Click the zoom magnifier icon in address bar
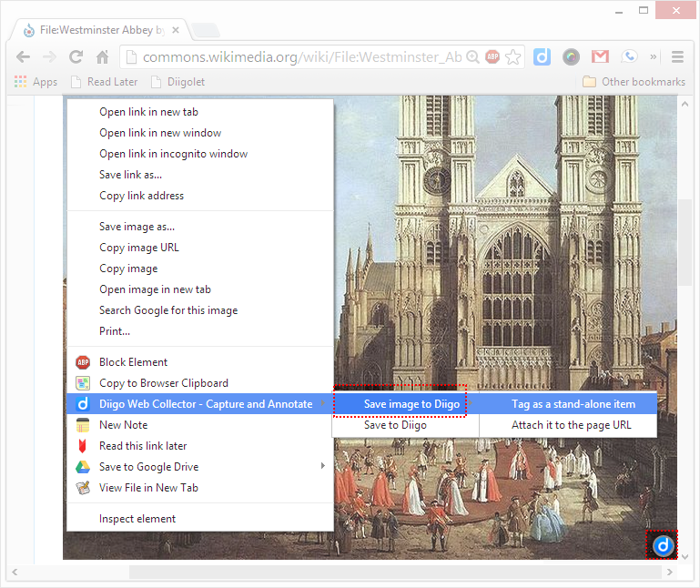Image resolution: width=700 pixels, height=588 pixels. (x=472, y=56)
